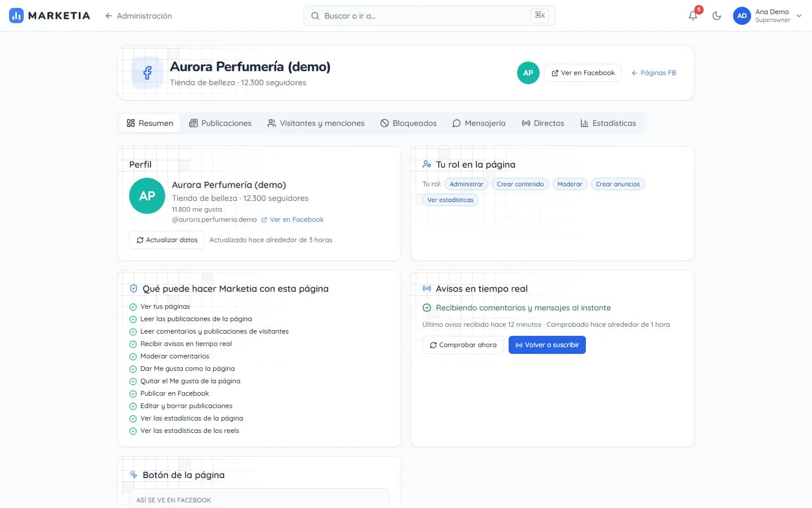Click check icon for 'Ver tus páginas'

click(x=133, y=307)
